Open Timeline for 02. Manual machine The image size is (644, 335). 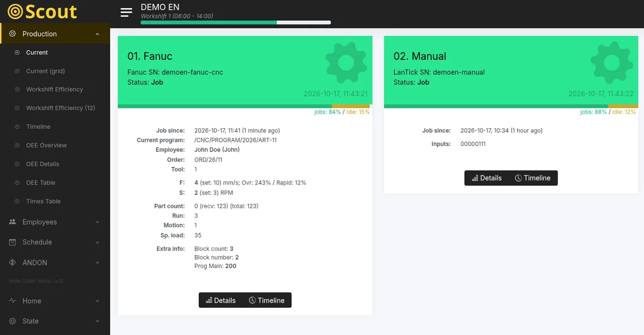point(533,178)
